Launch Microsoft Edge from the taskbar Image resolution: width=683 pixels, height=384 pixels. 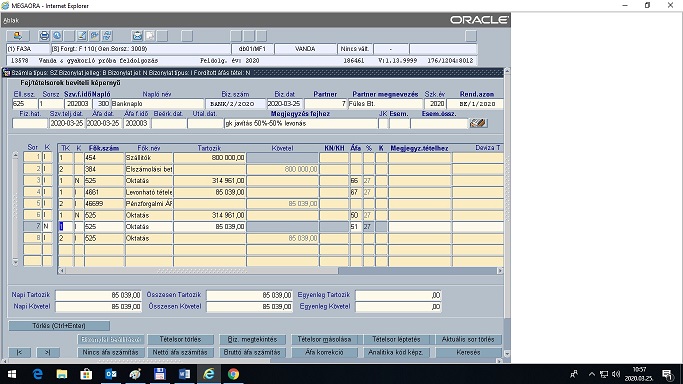(37, 374)
